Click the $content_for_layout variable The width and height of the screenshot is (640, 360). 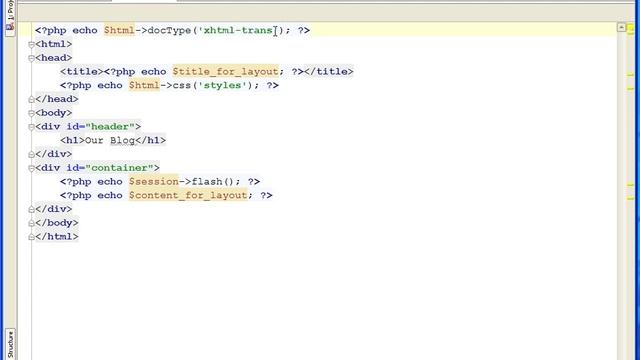(x=188, y=195)
